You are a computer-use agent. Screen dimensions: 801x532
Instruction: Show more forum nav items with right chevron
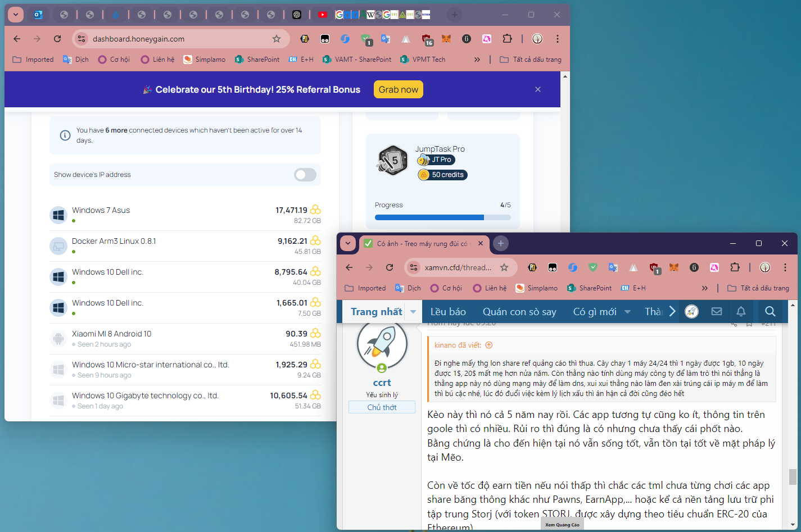[672, 312]
